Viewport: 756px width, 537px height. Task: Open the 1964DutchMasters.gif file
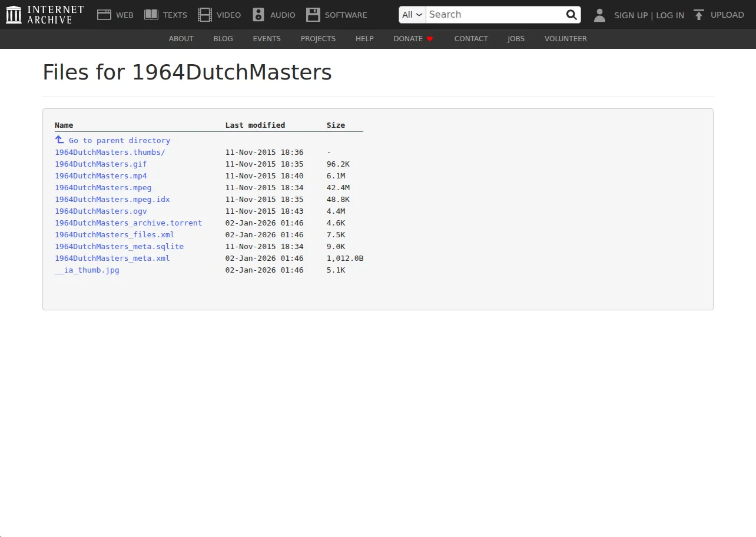point(101,164)
